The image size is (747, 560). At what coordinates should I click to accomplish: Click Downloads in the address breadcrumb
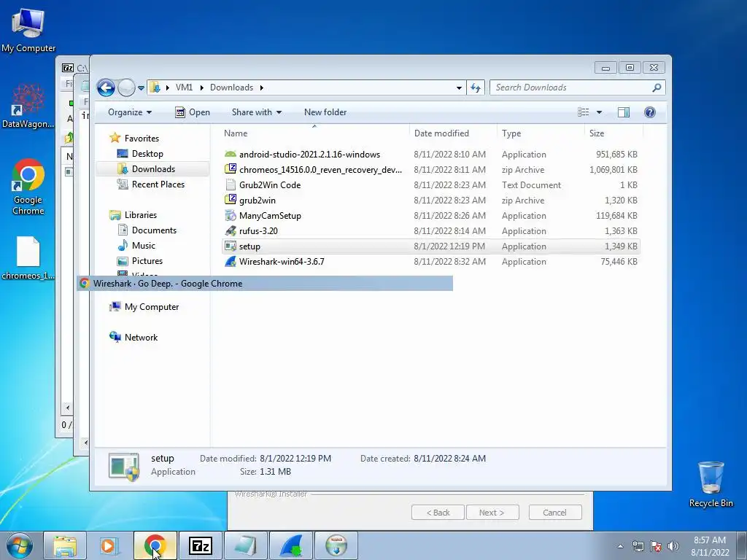click(231, 87)
